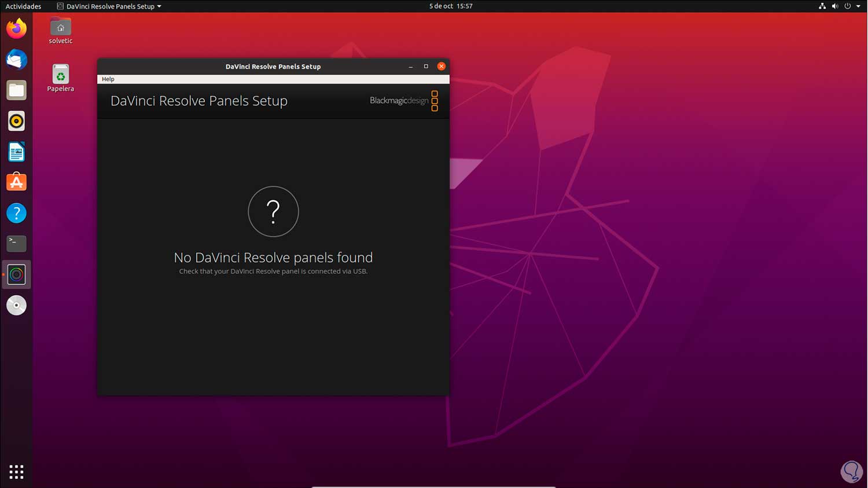Open the Papelera trash icon on desktop
This screenshot has height=488, width=868.
tap(60, 78)
